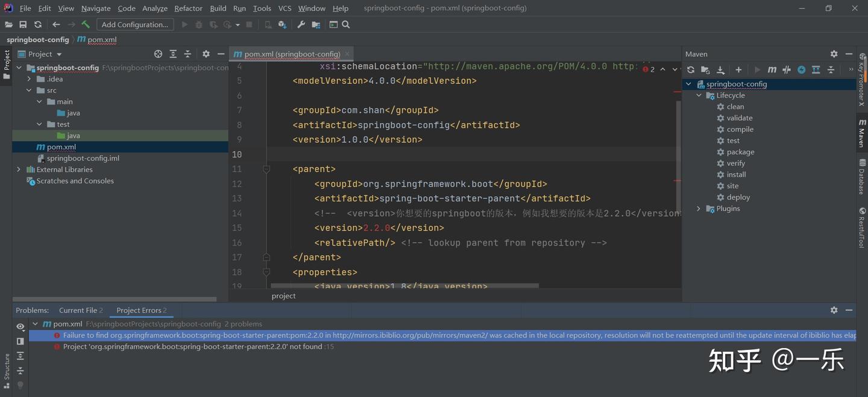Screen dimensions: 868x397
Task: Expand Plugins node in Maven panel
Action: [699, 209]
